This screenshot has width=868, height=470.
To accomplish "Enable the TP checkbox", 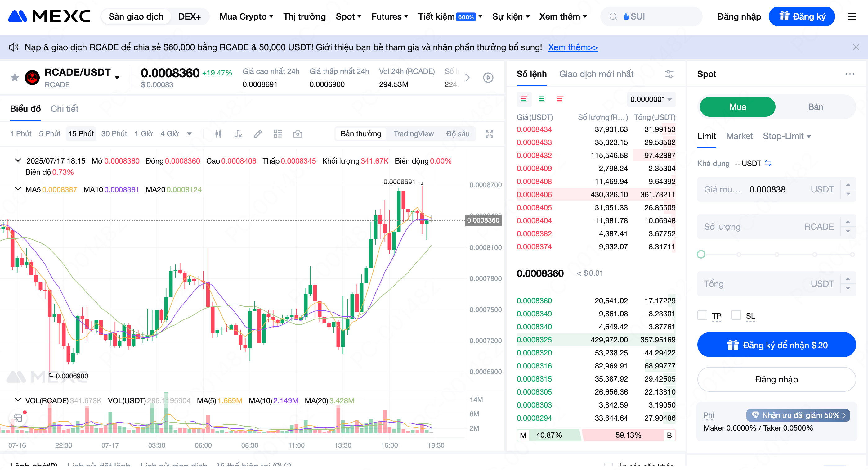I will coord(702,315).
